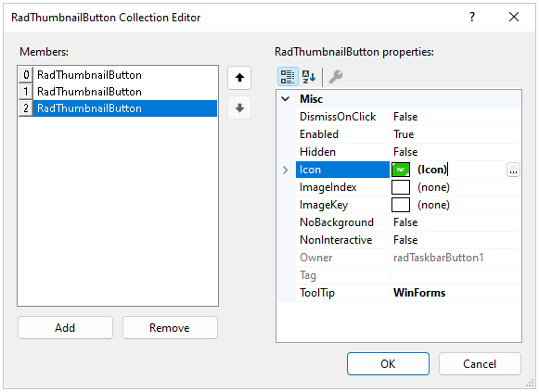The image size is (539, 392).
Task: Select the DismissOnClick value False
Action: [405, 117]
